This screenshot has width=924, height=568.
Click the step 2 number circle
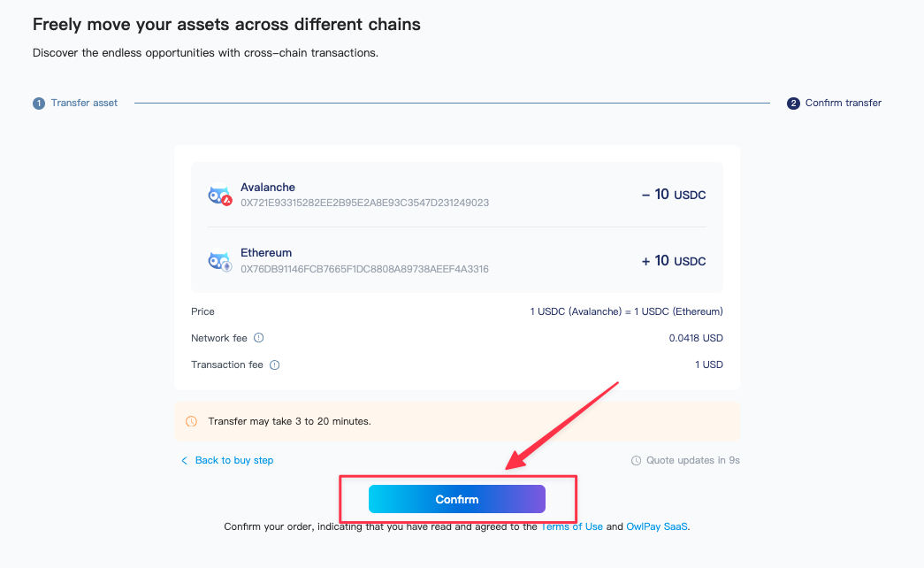[x=793, y=104]
